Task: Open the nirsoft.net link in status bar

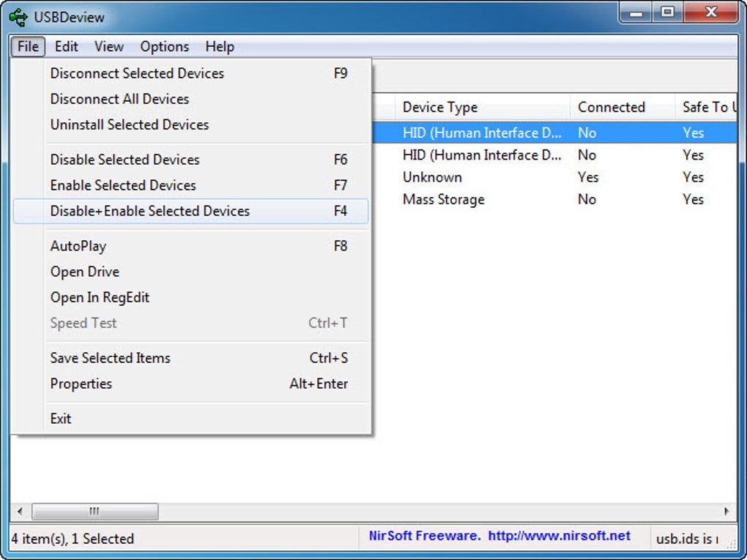Action: tap(559, 536)
